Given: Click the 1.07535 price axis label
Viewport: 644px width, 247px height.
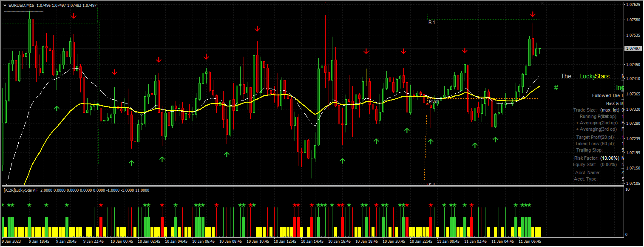Looking at the screenshot, I should pyautogui.click(x=633, y=35).
